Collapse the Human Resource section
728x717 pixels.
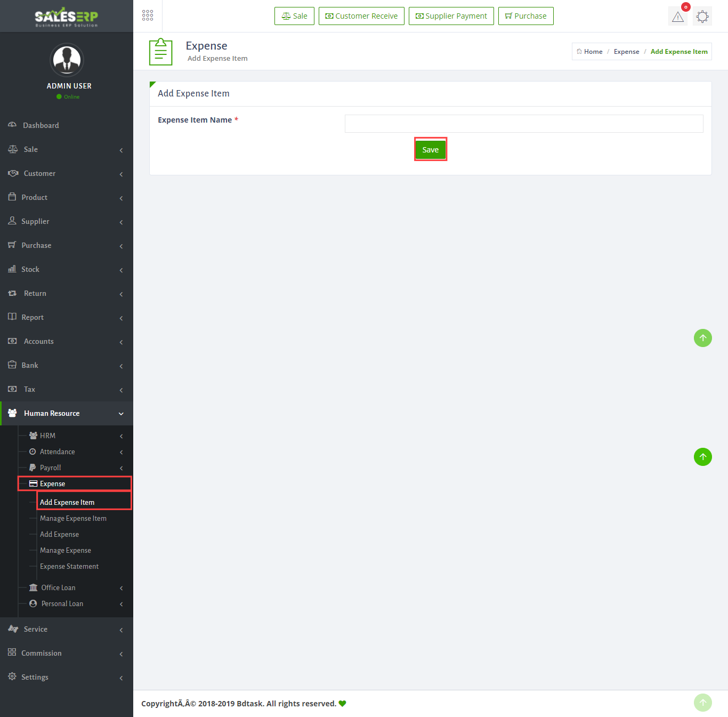coord(67,413)
